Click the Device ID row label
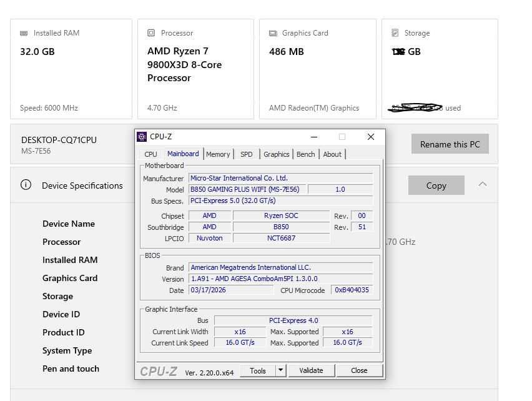532x401 pixels. click(61, 314)
